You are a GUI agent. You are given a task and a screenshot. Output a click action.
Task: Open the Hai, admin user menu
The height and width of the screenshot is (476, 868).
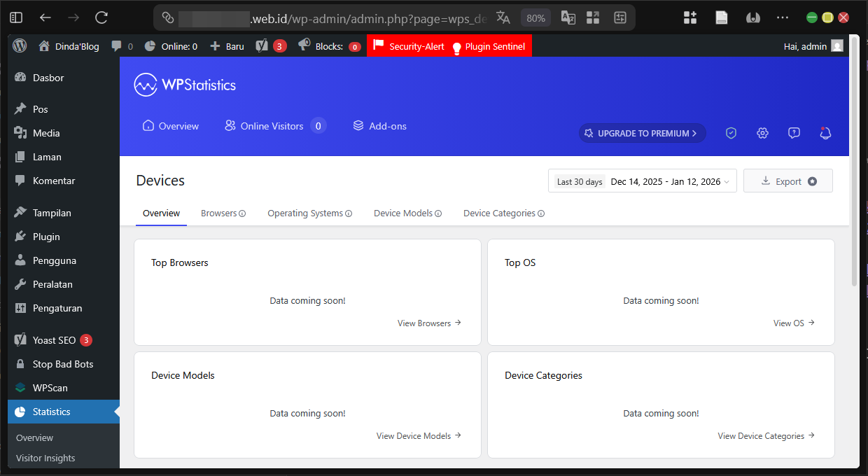(x=813, y=46)
